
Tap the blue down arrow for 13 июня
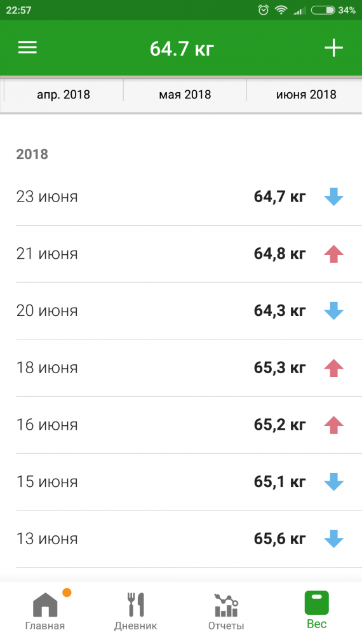333,539
